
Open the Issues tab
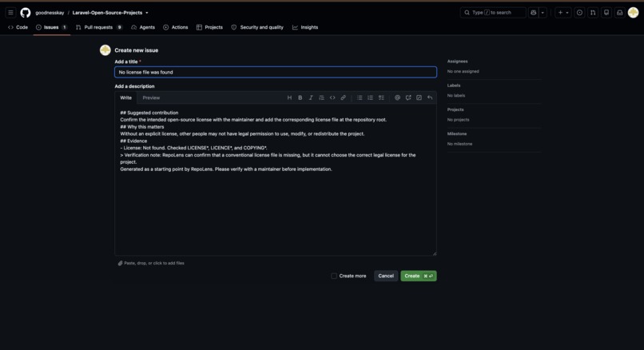(51, 27)
